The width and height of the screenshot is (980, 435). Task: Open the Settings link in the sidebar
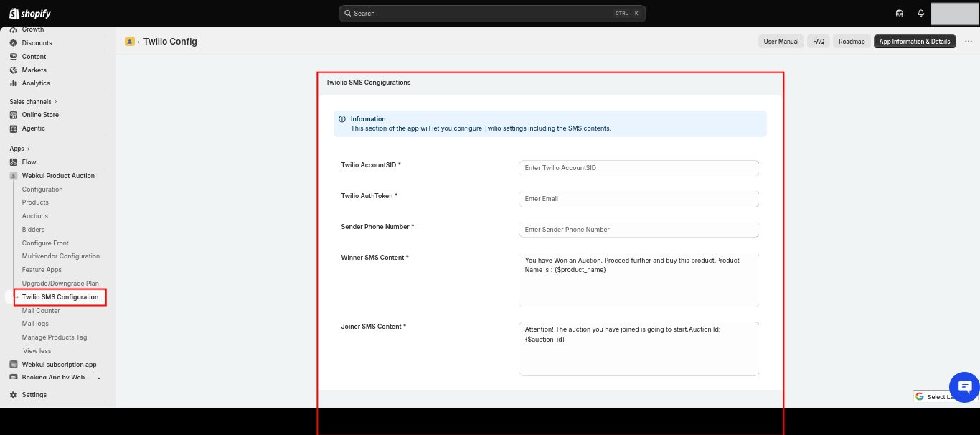pyautogui.click(x=34, y=395)
